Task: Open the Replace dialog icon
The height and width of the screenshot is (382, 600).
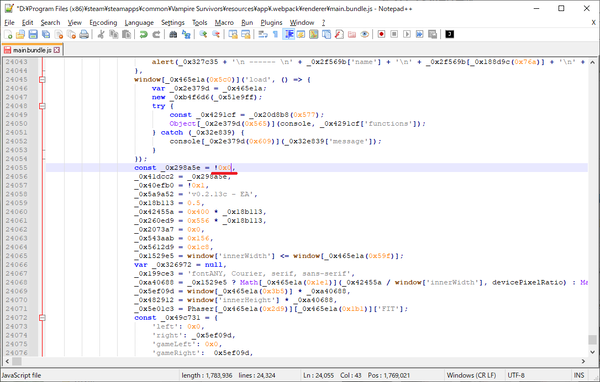Action: pyautogui.click(x=186, y=35)
